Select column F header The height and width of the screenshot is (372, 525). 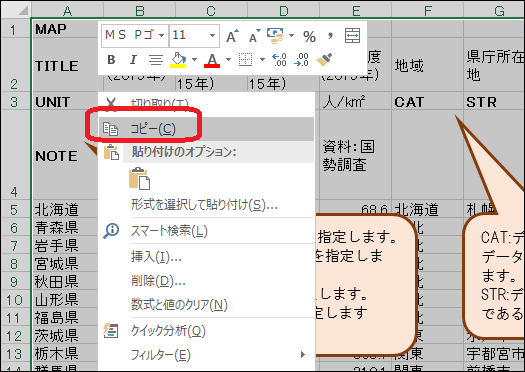click(428, 10)
